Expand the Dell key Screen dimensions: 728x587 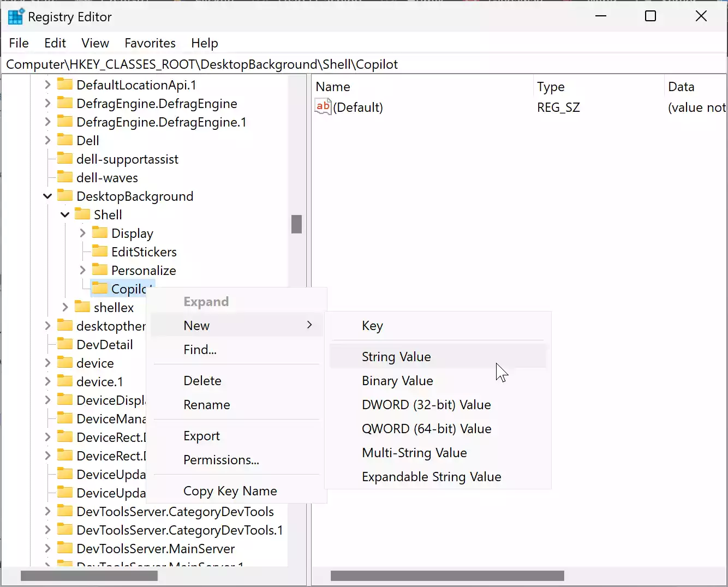[x=47, y=140]
